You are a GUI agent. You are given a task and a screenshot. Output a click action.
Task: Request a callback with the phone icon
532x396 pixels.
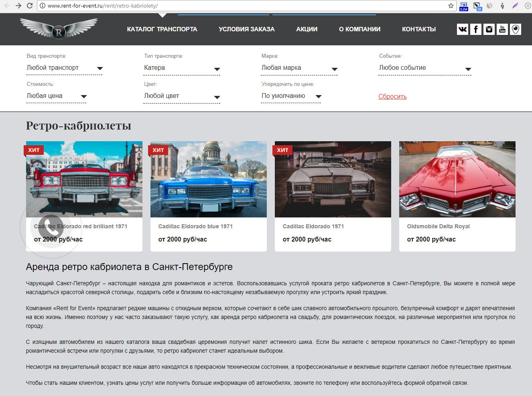51,227
